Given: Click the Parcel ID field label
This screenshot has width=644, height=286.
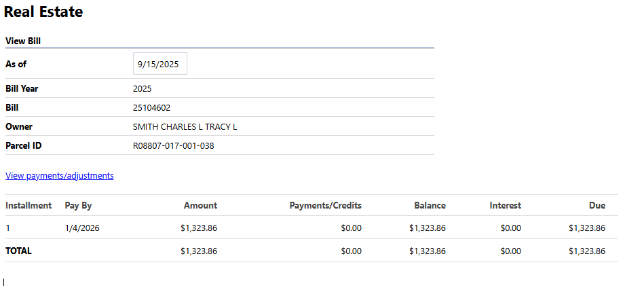Looking at the screenshot, I should 24,145.
